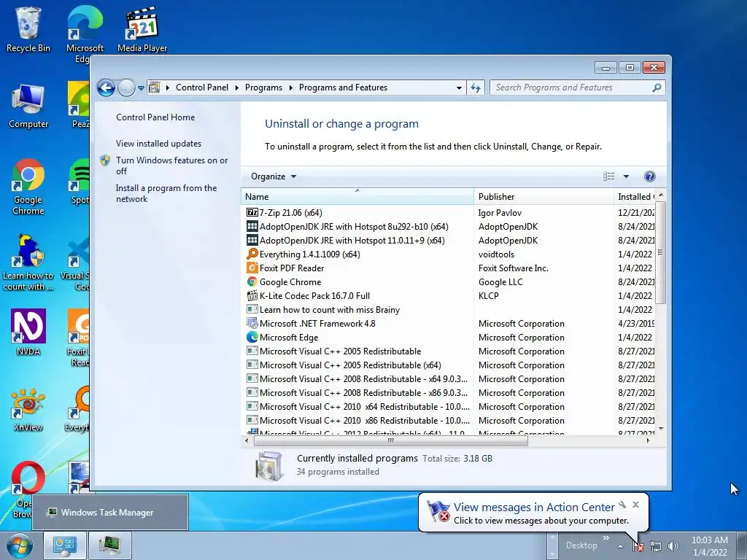747x560 pixels.
Task: Click the horizontal scrollbar thumb
Action: point(391,441)
